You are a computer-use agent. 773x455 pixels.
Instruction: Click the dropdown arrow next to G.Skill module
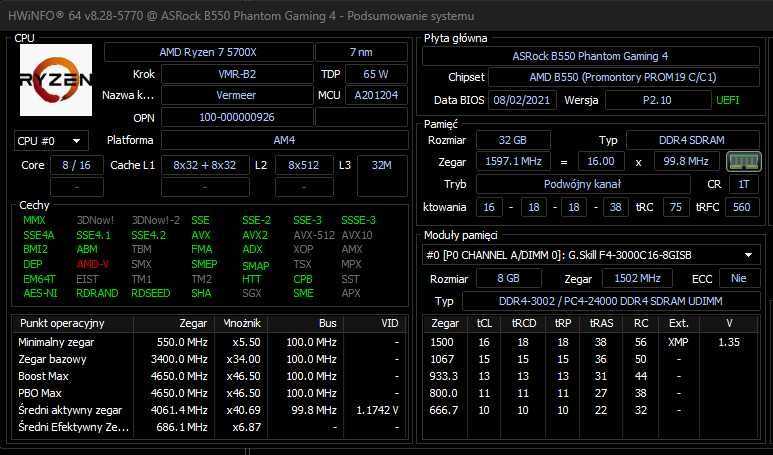pyautogui.click(x=748, y=255)
